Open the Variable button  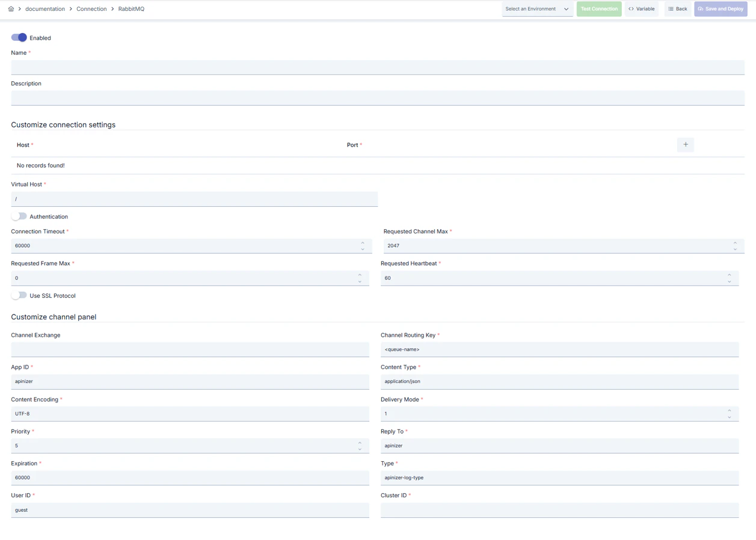(642, 9)
